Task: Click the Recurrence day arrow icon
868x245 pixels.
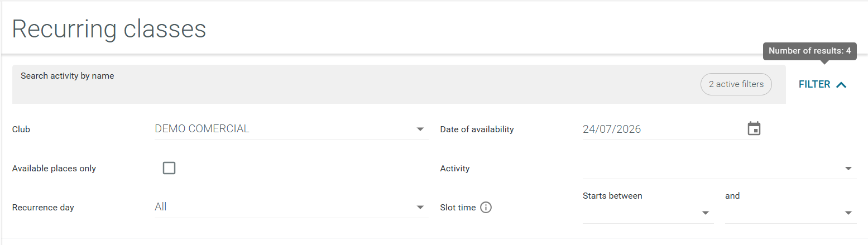Action: coord(420,208)
